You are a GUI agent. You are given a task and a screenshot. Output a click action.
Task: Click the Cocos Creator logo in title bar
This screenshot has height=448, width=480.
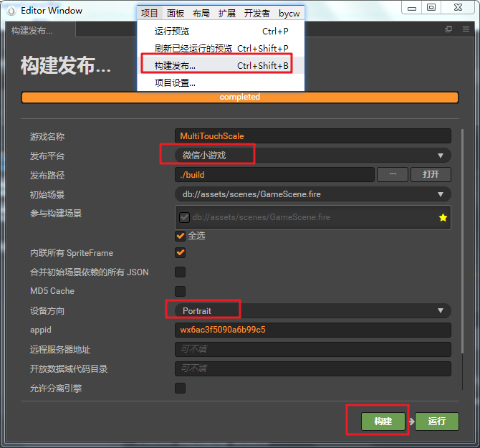(x=11, y=10)
